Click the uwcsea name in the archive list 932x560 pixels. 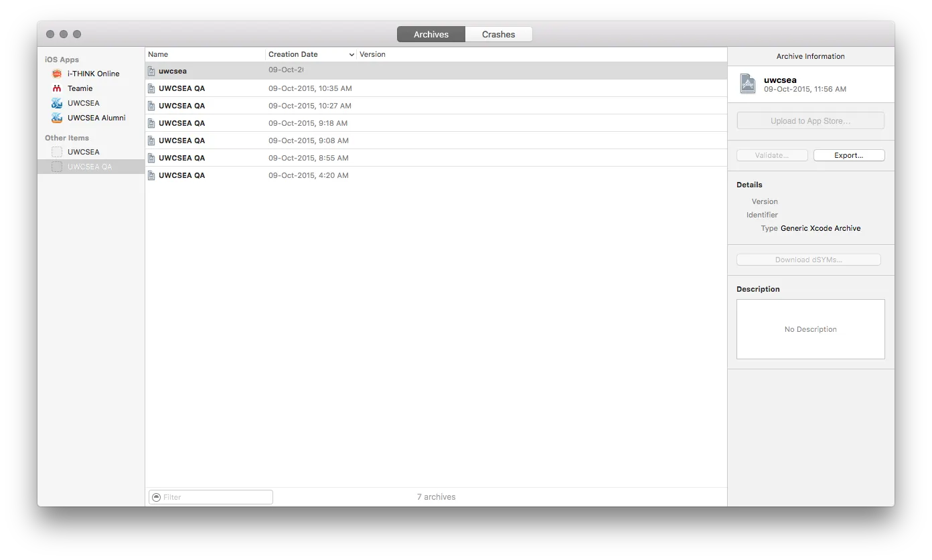pos(173,71)
